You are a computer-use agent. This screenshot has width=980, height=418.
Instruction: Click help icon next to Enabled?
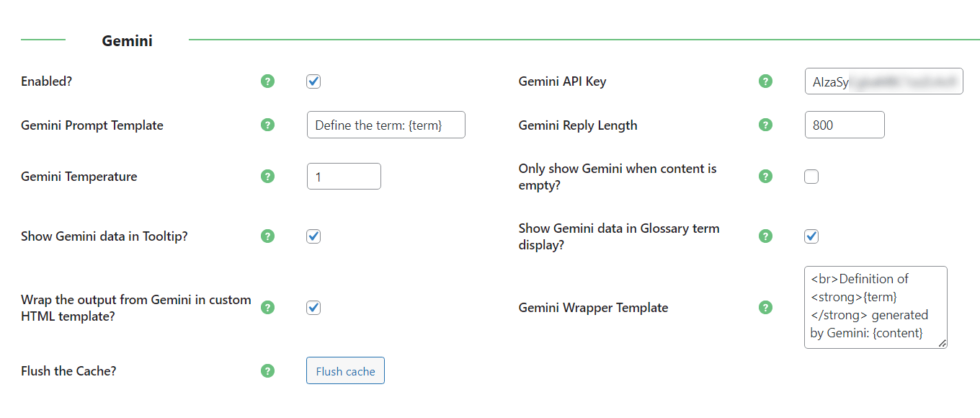tap(268, 81)
